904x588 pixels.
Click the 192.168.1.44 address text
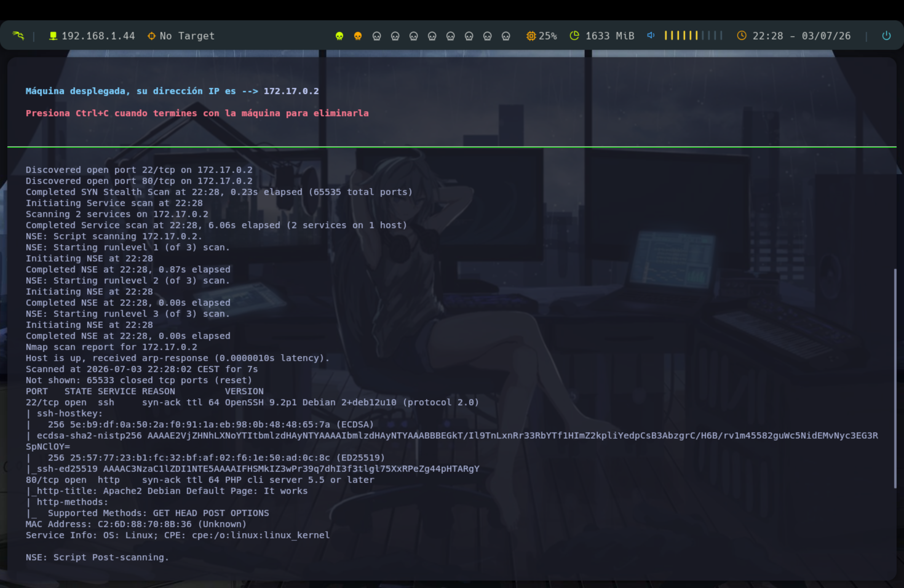(98, 36)
